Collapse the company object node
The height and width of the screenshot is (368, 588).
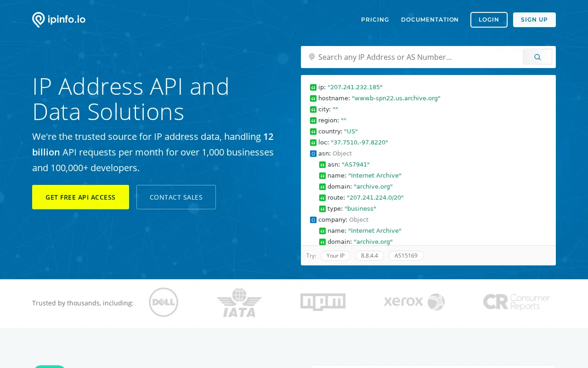coord(313,220)
